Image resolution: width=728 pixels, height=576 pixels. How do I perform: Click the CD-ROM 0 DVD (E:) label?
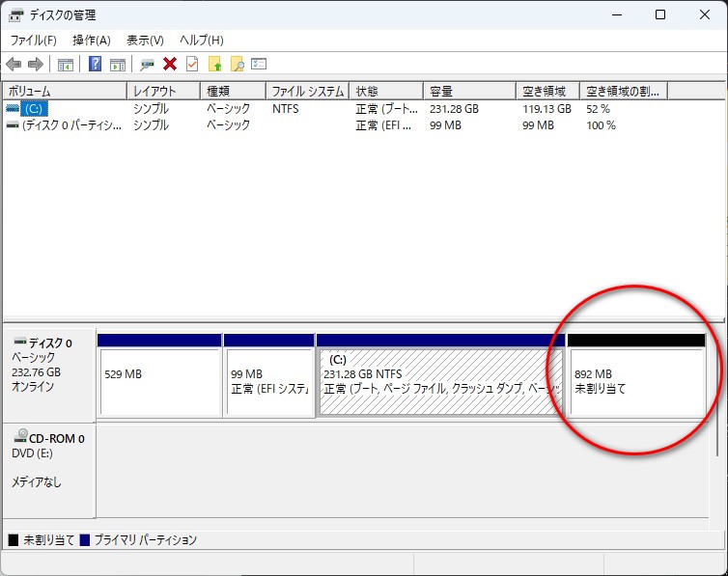tap(49, 470)
